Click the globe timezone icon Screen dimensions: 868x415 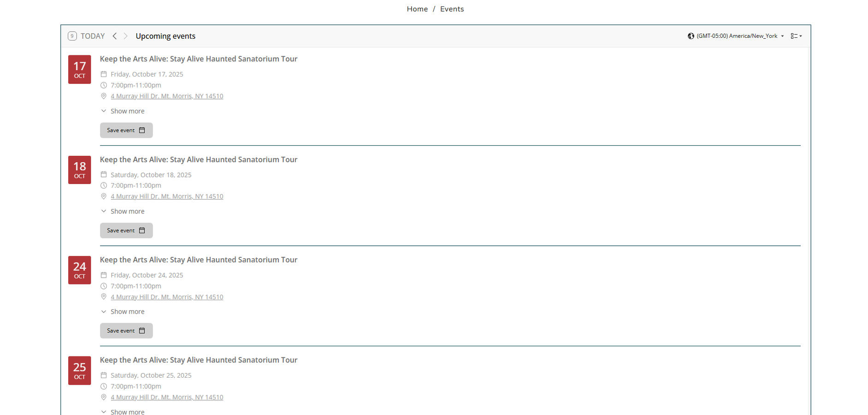(691, 36)
